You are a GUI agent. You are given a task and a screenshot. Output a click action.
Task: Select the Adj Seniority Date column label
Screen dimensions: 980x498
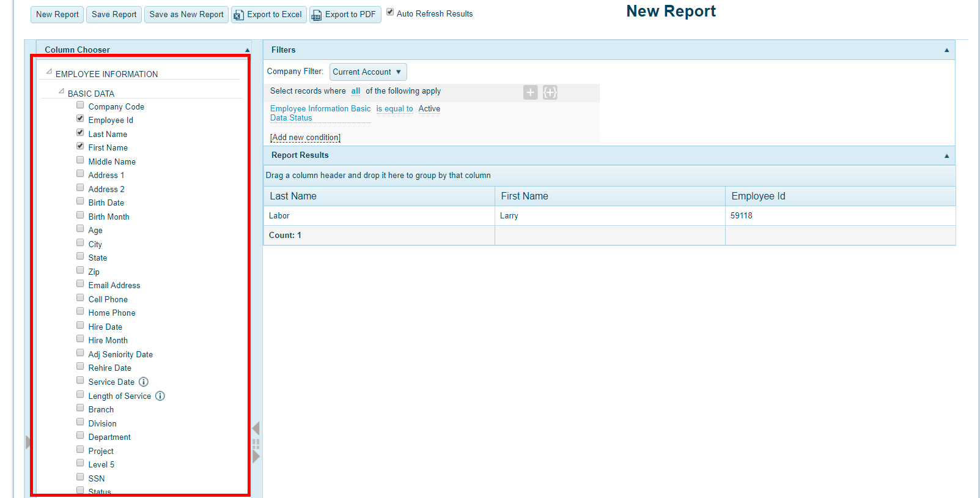120,355
